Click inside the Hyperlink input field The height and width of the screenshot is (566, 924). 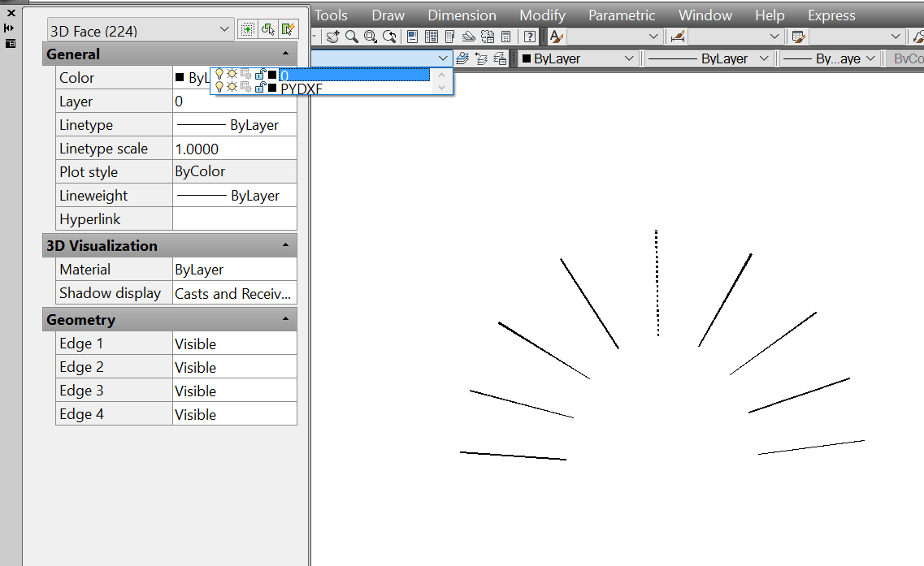coord(234,218)
